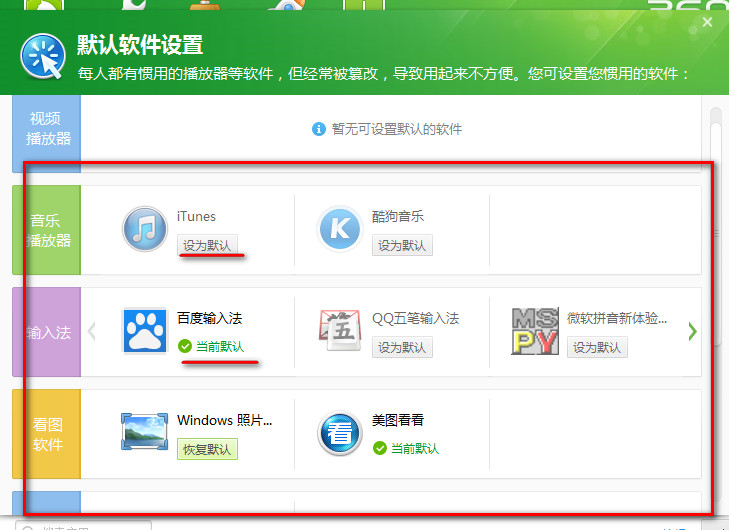This screenshot has height=530, width=729.
Task: Close the 默认软件设置 dialog
Action: (707, 22)
